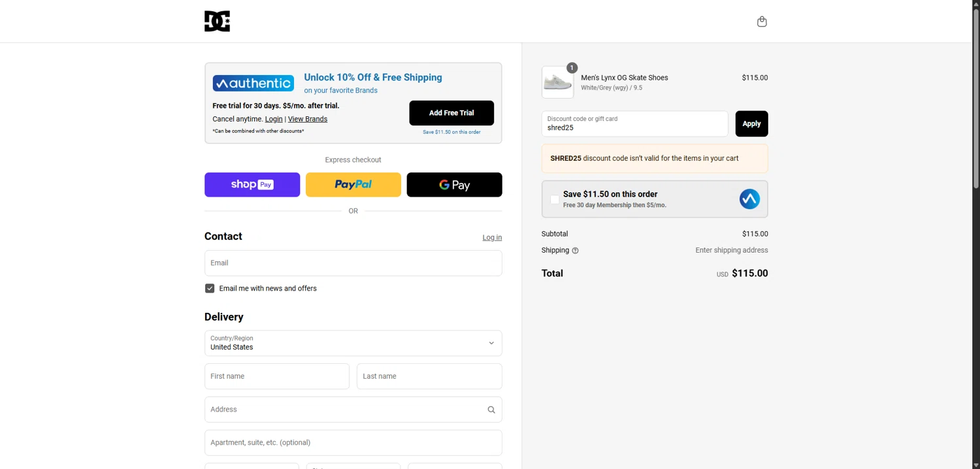This screenshot has height=469, width=980.
Task: Open the View Brands link
Action: 308,119
